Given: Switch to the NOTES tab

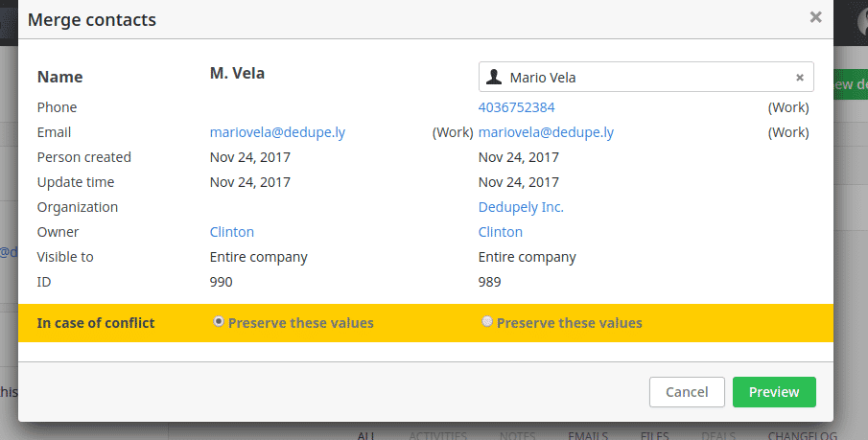Looking at the screenshot, I should (518, 435).
